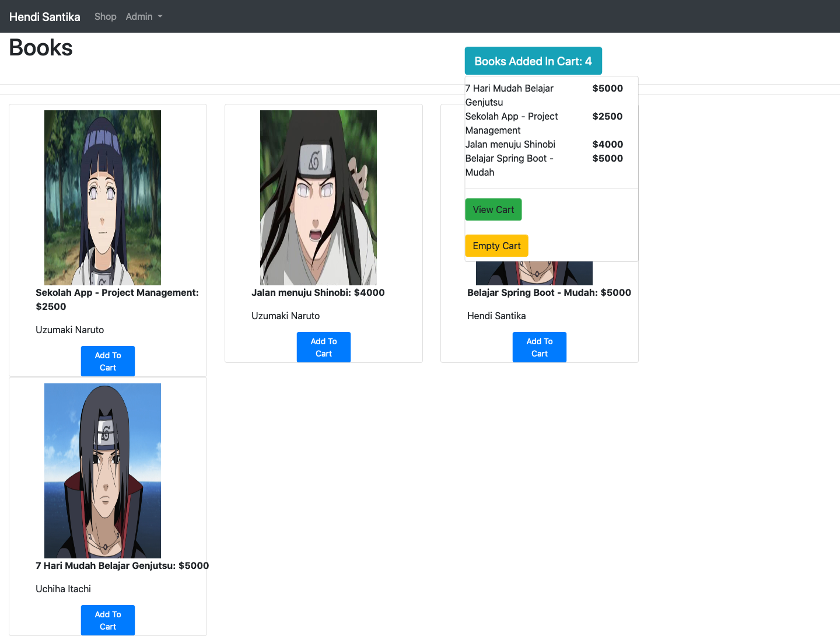
Task: Click the Books page heading
Action: pyautogui.click(x=41, y=47)
